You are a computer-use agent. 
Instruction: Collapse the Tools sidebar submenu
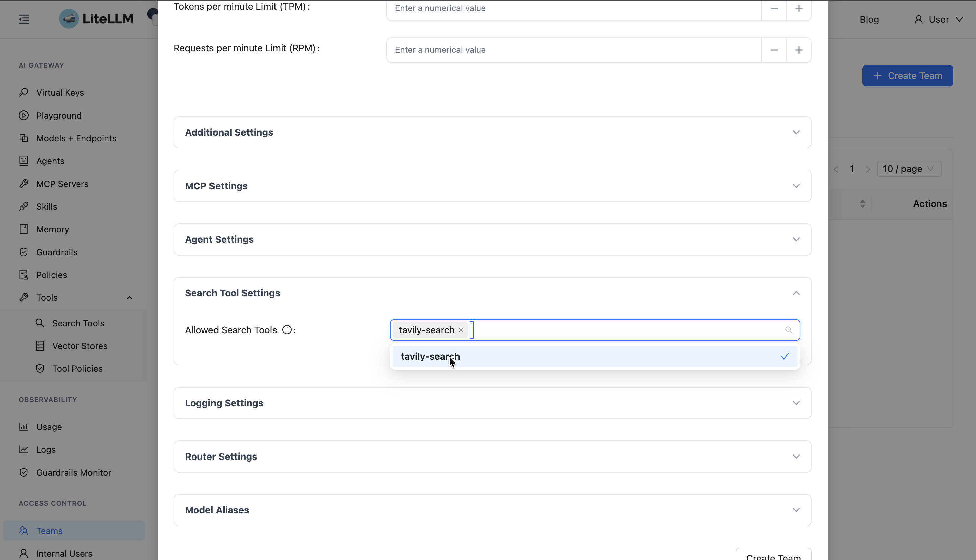coord(129,298)
